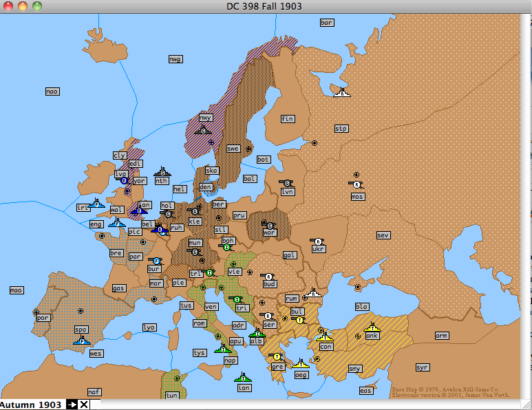Click the 'arm' Armenia label
This screenshot has width=532, height=410.
[442, 336]
